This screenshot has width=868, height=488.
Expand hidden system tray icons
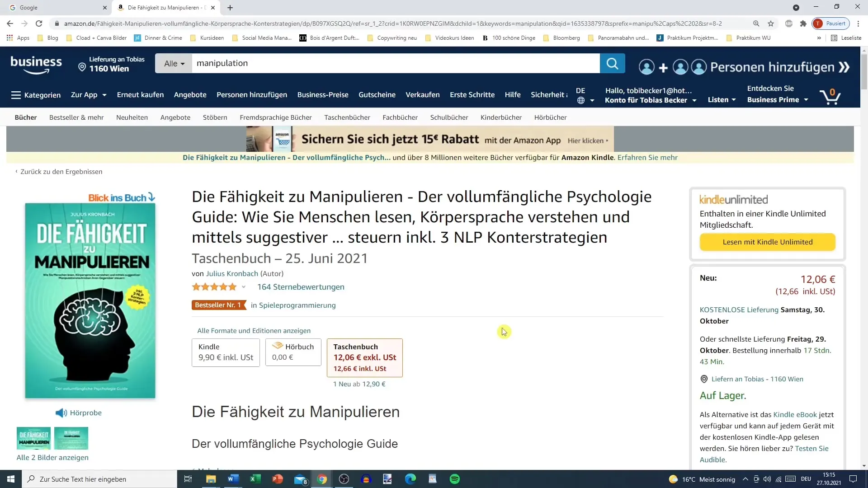point(745,479)
